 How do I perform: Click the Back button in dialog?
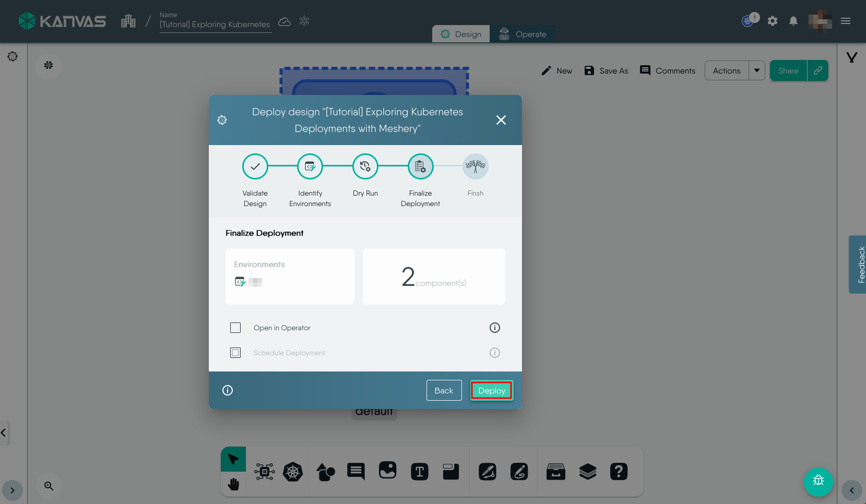point(444,390)
